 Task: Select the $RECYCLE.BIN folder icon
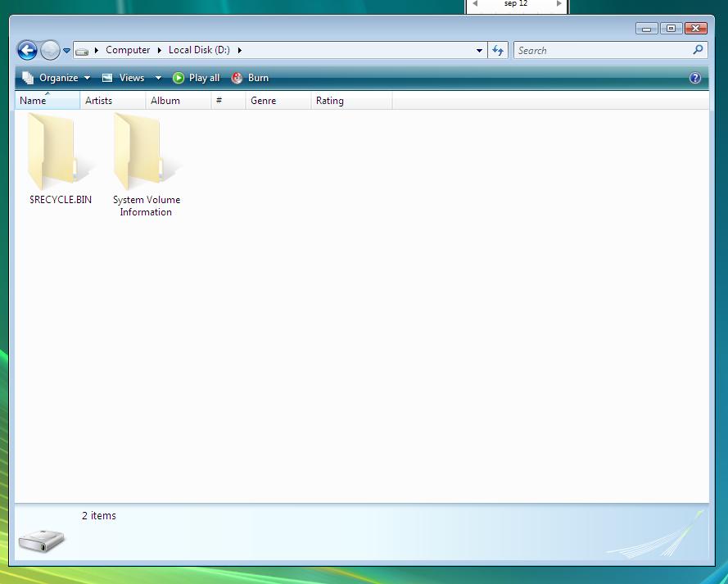point(59,152)
